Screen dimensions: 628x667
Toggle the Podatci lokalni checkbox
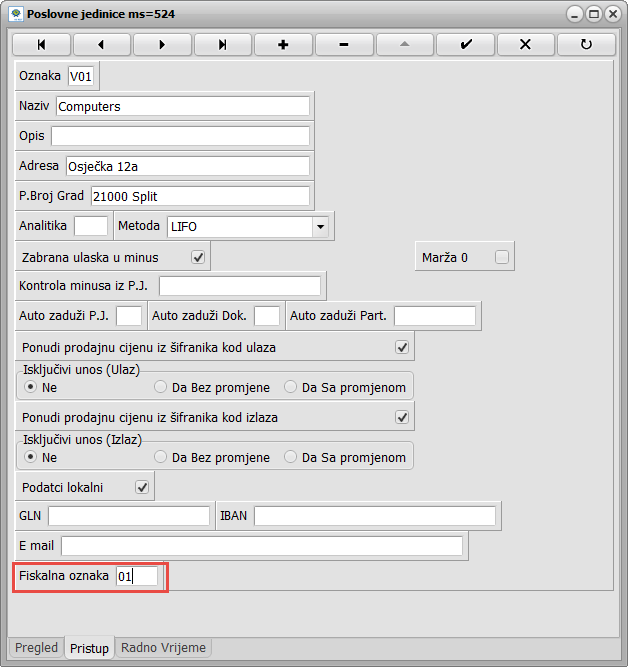(142, 487)
